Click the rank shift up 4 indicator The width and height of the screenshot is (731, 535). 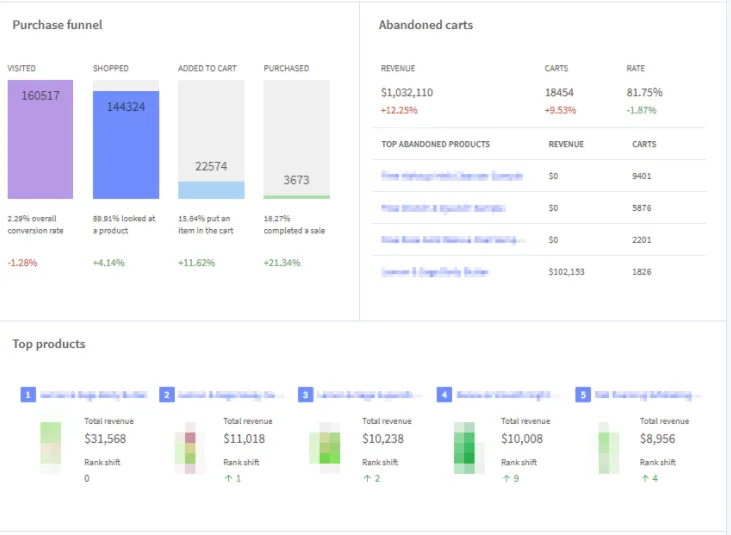pos(649,478)
